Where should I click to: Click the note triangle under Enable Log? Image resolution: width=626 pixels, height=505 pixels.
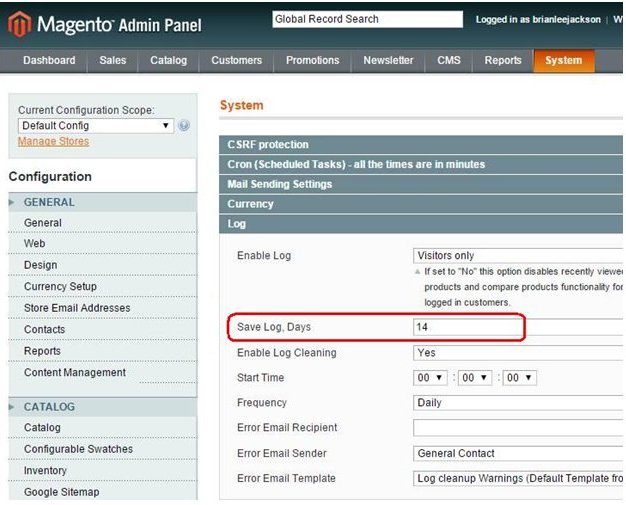tap(418, 272)
